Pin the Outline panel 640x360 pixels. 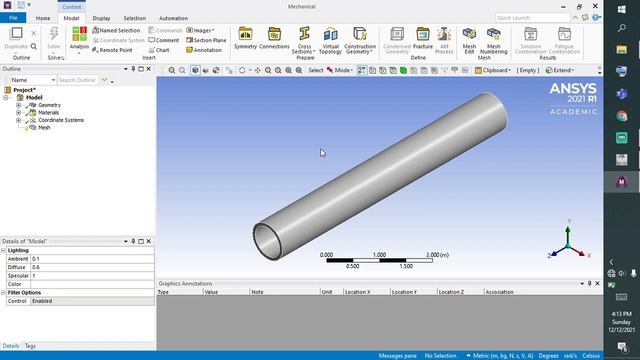click(x=133, y=69)
